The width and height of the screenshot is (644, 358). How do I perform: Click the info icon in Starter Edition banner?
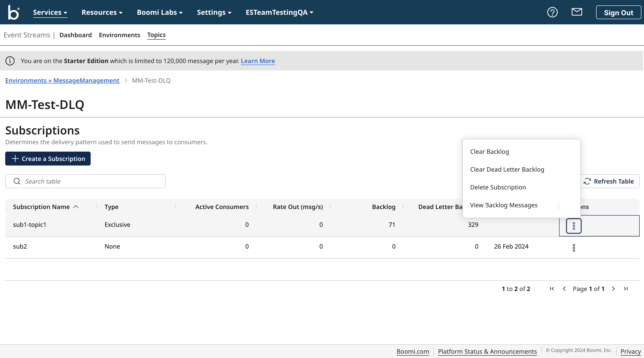click(10, 61)
